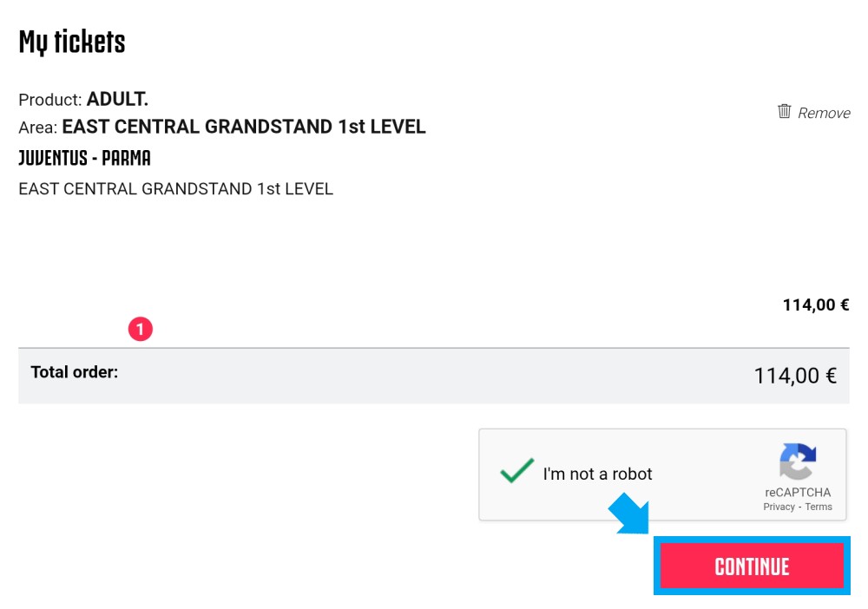This screenshot has height=609, width=868.
Task: Click the Total order label
Action: coord(74,372)
